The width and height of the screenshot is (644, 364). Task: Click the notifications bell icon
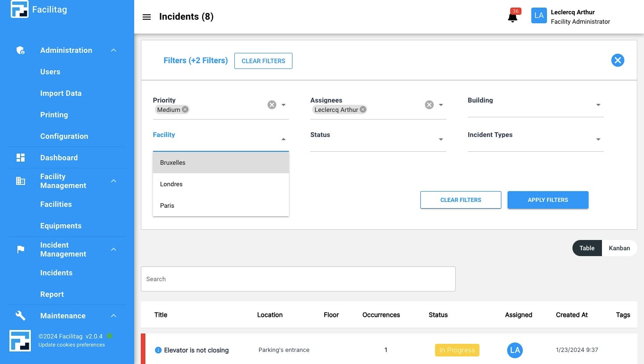click(512, 17)
